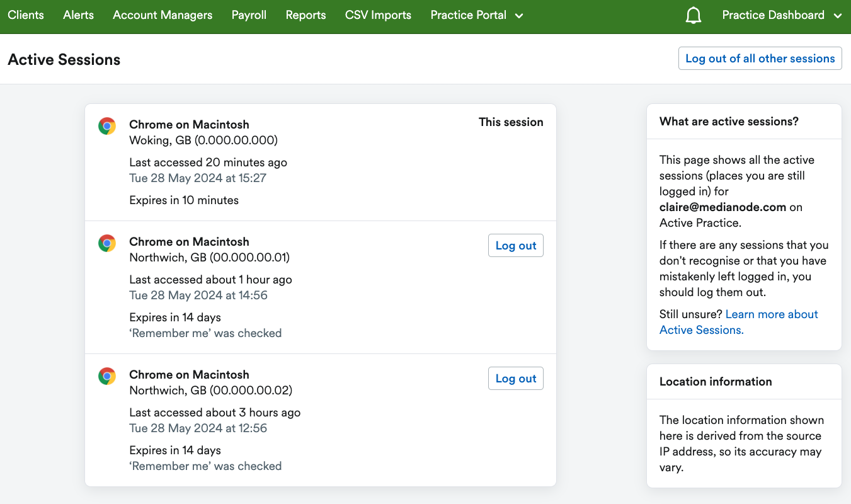This screenshot has width=851, height=504.
Task: Go to the Reports page
Action: click(x=306, y=14)
